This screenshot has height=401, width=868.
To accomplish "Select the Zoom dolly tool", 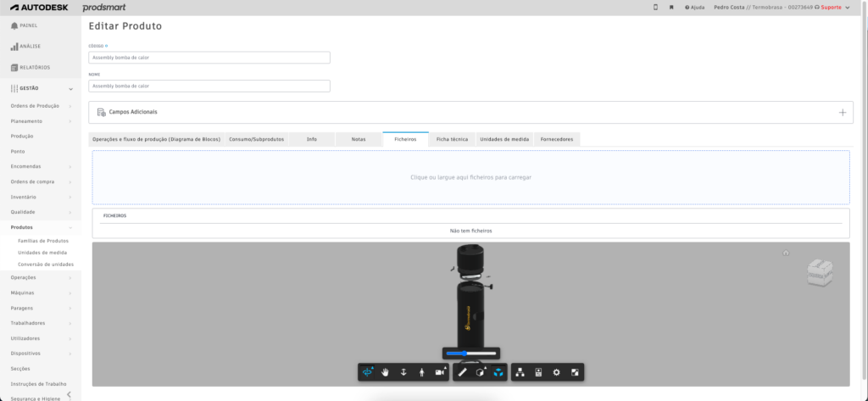I will pos(403,373).
